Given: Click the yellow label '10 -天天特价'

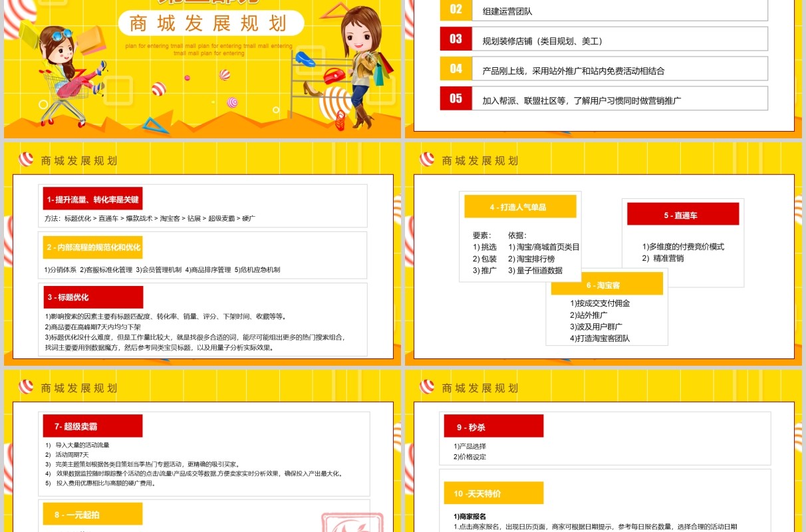Looking at the screenshot, I should click(493, 493).
